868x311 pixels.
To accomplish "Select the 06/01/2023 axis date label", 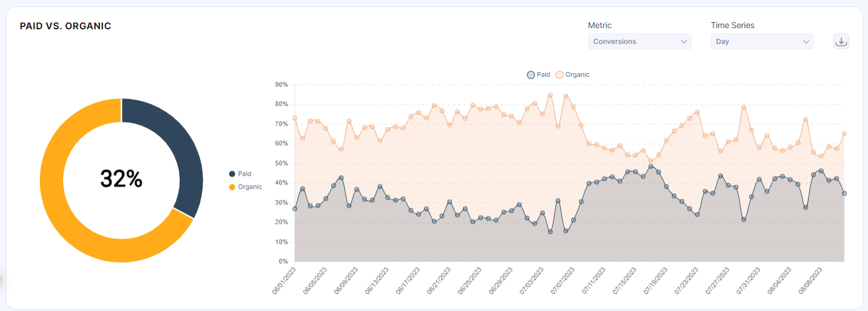I will point(283,281).
